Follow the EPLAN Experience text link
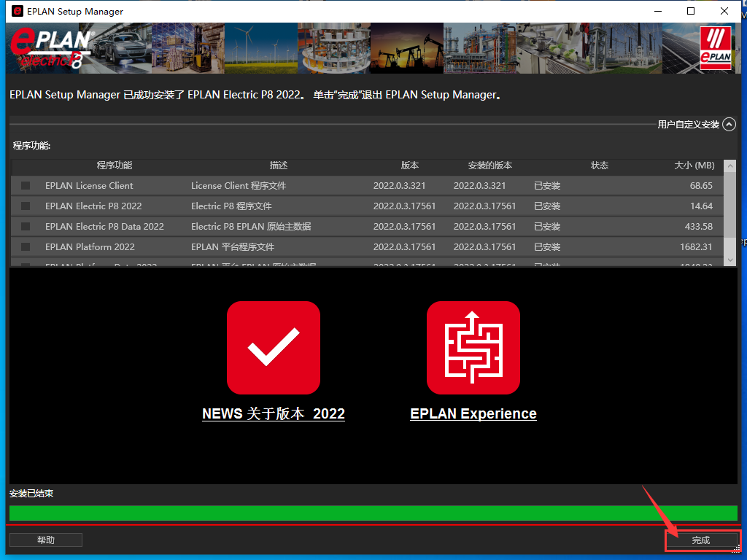This screenshot has height=560, width=747. (473, 413)
